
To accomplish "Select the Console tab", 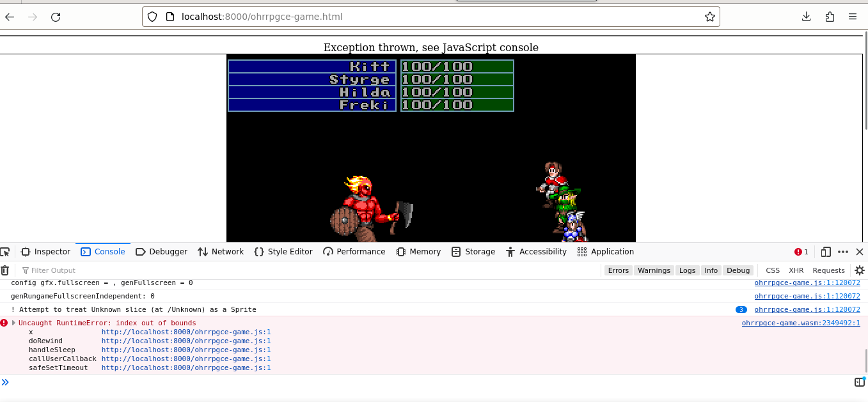I will point(103,252).
